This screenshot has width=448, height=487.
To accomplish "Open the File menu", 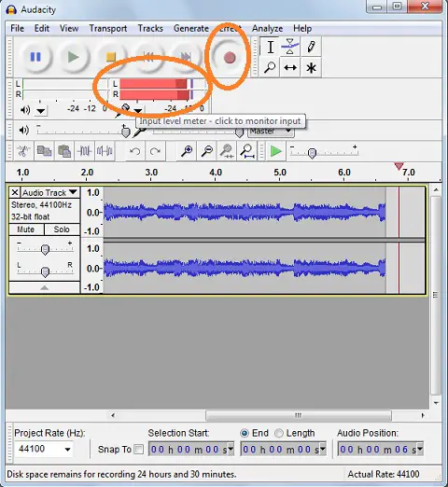I will [17, 28].
